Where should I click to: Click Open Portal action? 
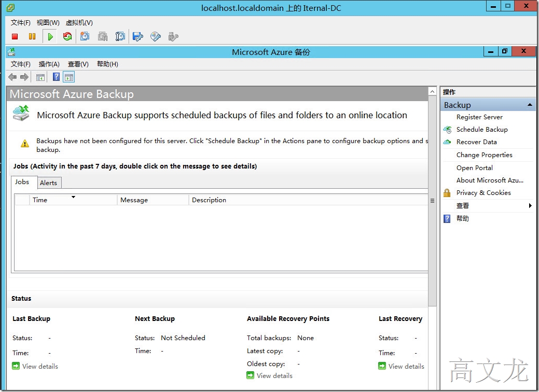tap(474, 168)
